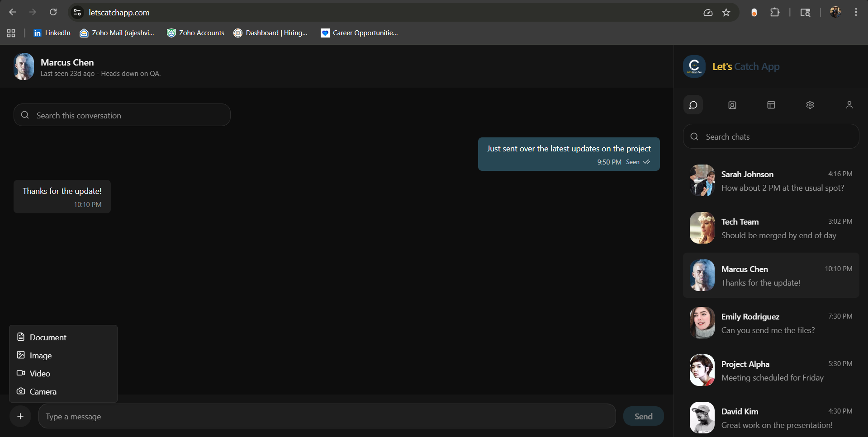Click 'Can you send me the files?' preview
Image resolution: width=868 pixels, height=437 pixels.
[x=768, y=330]
